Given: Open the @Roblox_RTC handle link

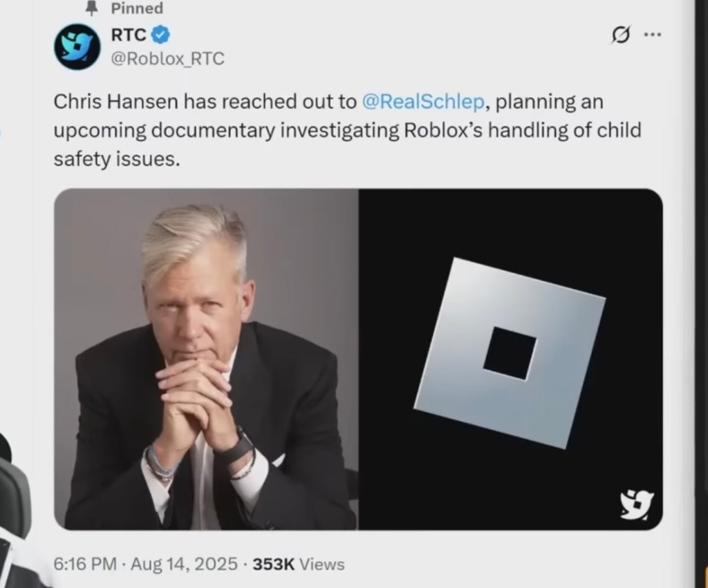Looking at the screenshot, I should click(167, 59).
